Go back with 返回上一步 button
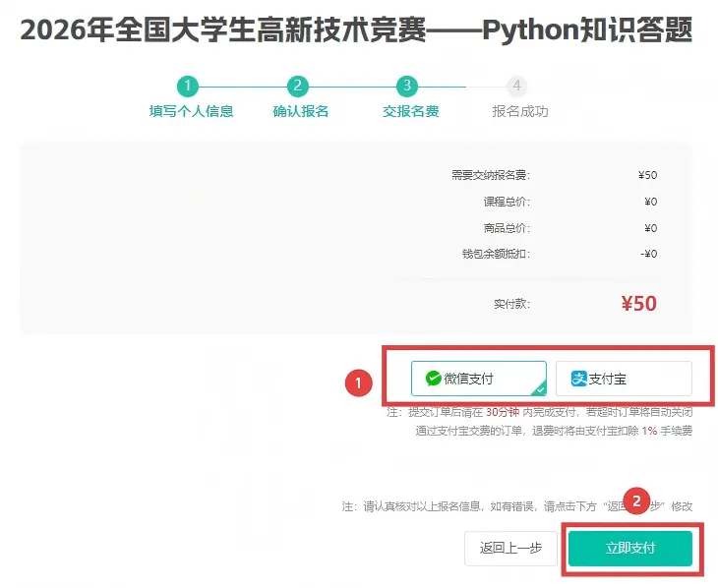The width and height of the screenshot is (718, 588). [x=510, y=548]
